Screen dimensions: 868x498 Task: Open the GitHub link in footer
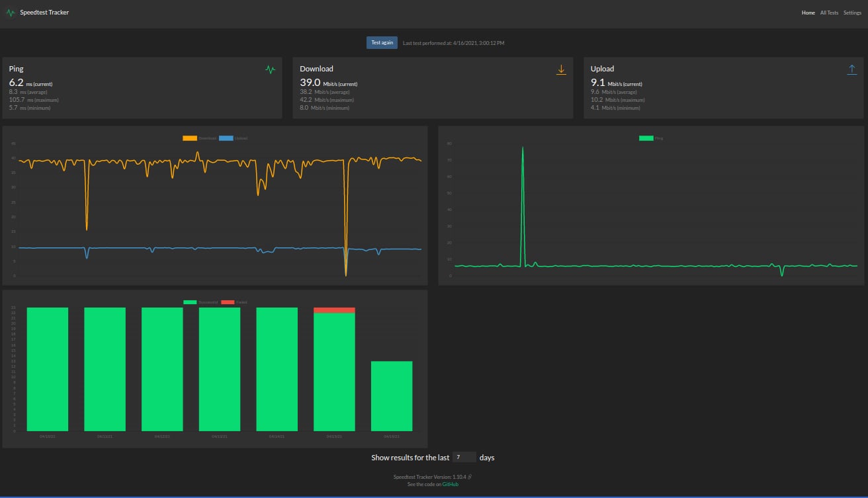point(450,484)
